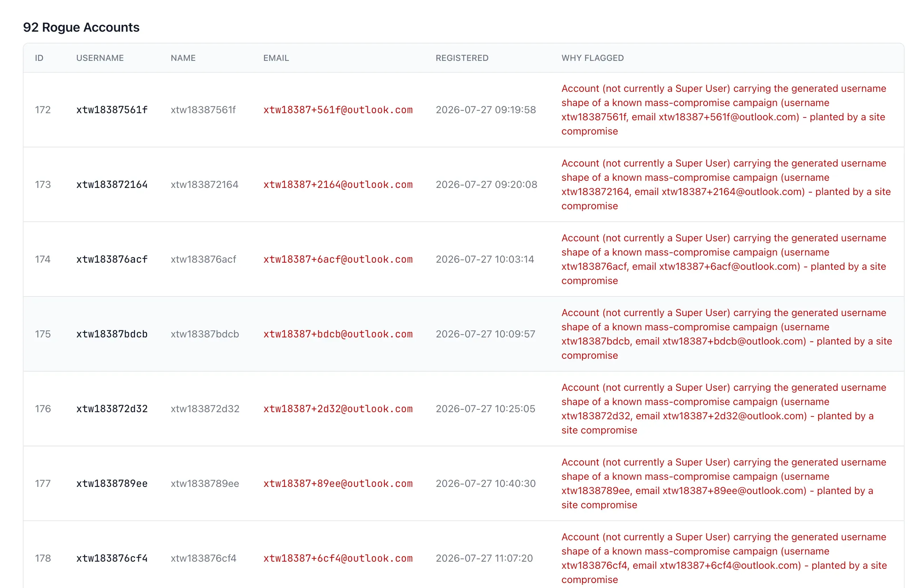This screenshot has height=588, width=916.
Task: Select ID cell 178
Action: pos(43,558)
